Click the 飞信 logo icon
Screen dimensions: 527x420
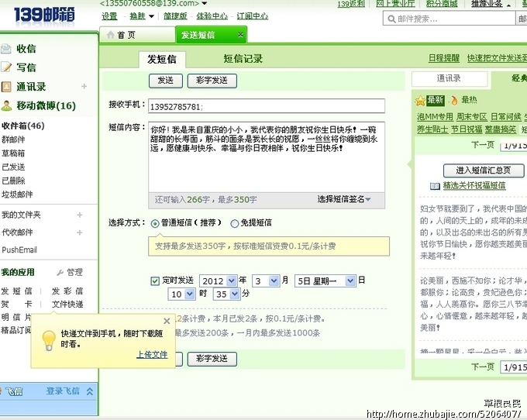(12, 391)
